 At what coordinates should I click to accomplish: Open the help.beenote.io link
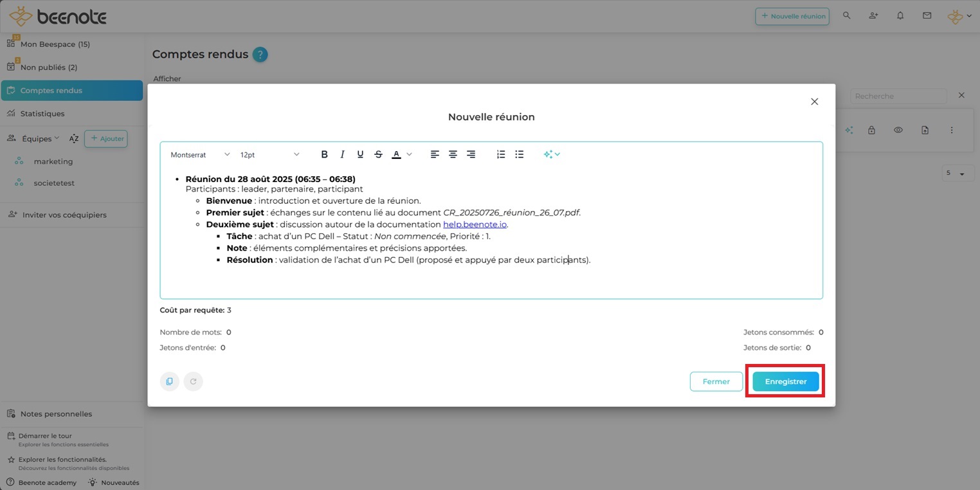pyautogui.click(x=475, y=224)
